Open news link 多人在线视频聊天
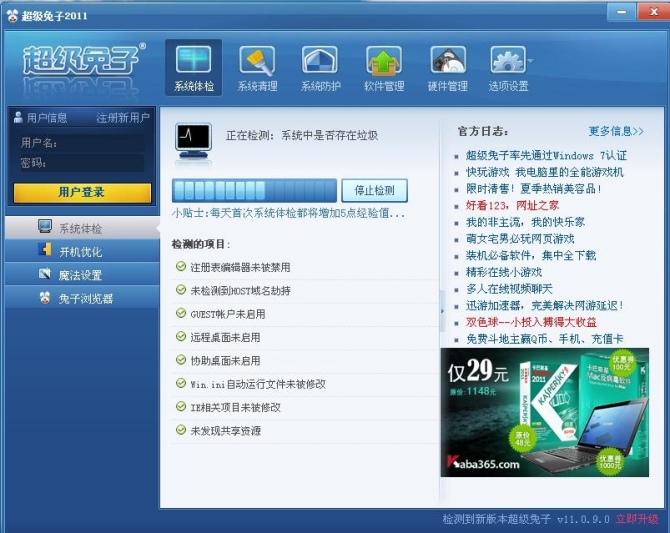Image resolution: width=670 pixels, height=533 pixels. click(509, 289)
